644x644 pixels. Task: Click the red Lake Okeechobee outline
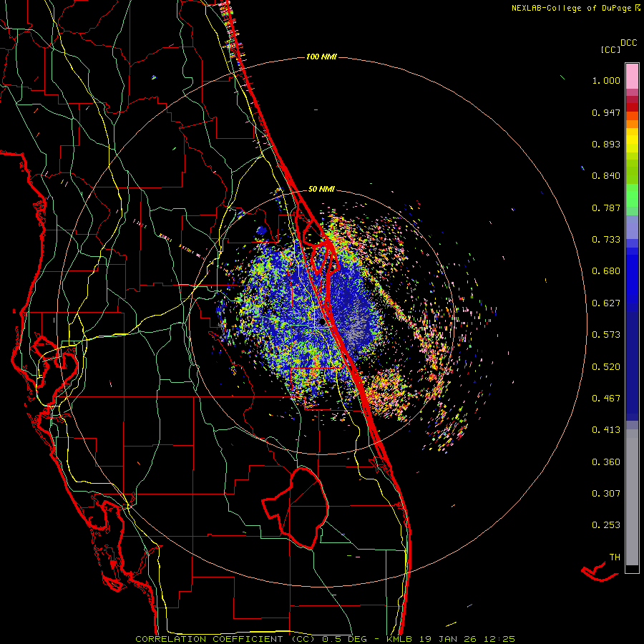click(x=296, y=507)
